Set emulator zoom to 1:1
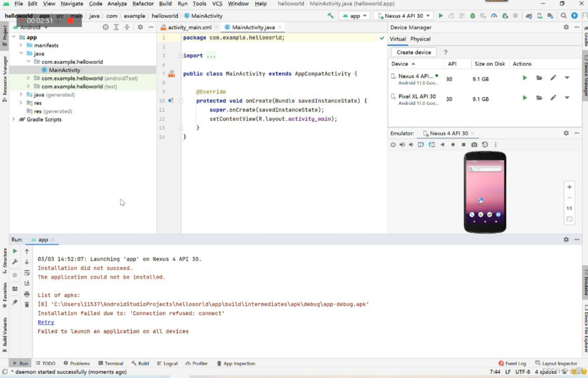 click(x=569, y=208)
